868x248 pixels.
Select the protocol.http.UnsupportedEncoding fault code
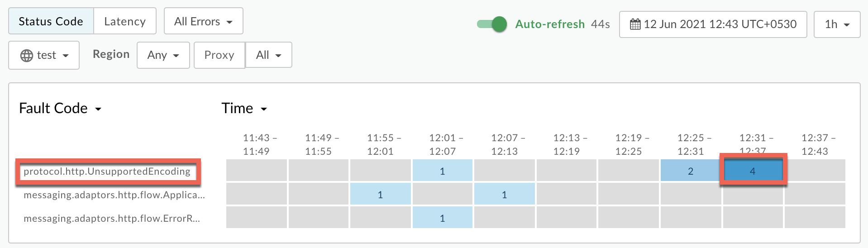[x=107, y=172]
